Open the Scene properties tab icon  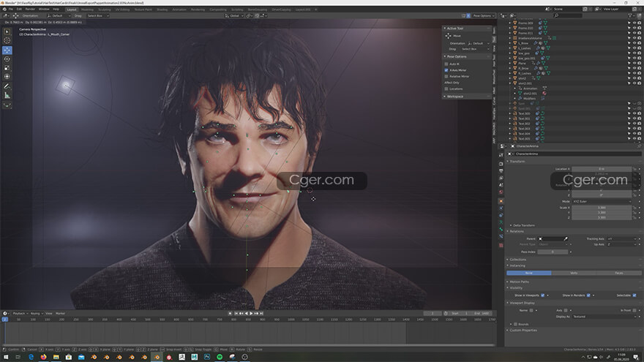(501, 185)
